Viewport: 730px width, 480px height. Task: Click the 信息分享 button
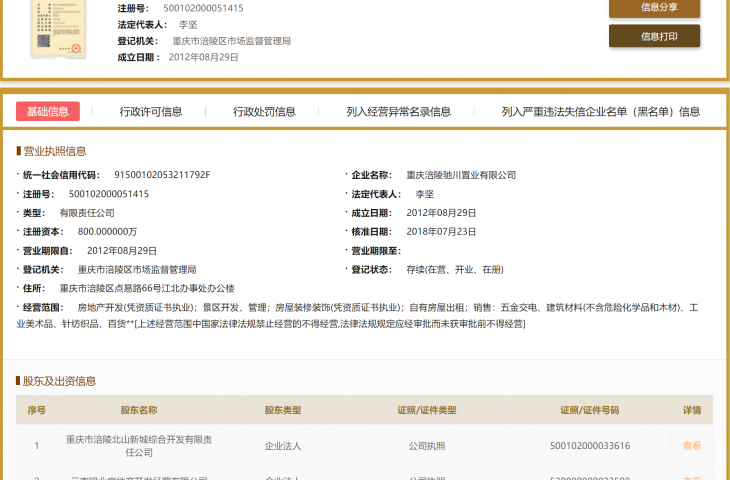tap(654, 7)
